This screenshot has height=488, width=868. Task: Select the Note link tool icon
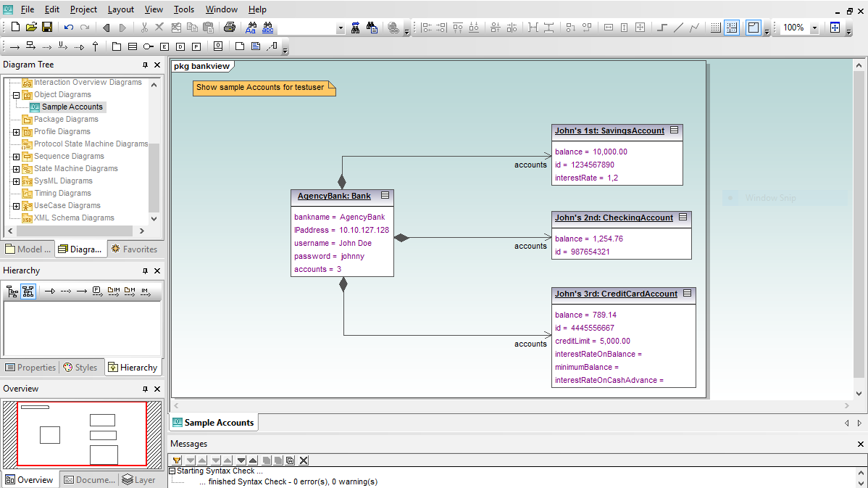point(272,46)
